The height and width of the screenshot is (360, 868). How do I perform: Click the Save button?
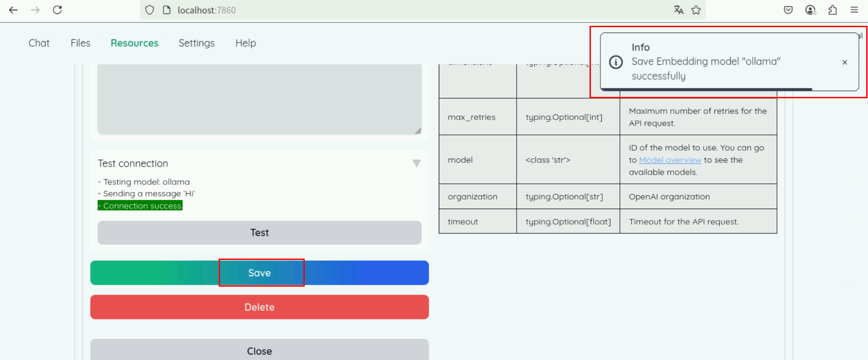pyautogui.click(x=259, y=273)
